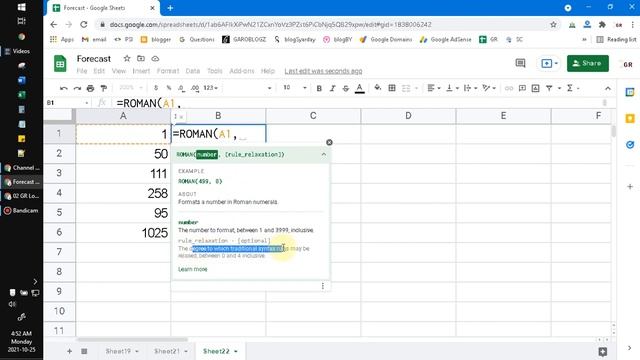Open number format 123 dropdown
This screenshot has height=360, width=640.
click(x=211, y=88)
